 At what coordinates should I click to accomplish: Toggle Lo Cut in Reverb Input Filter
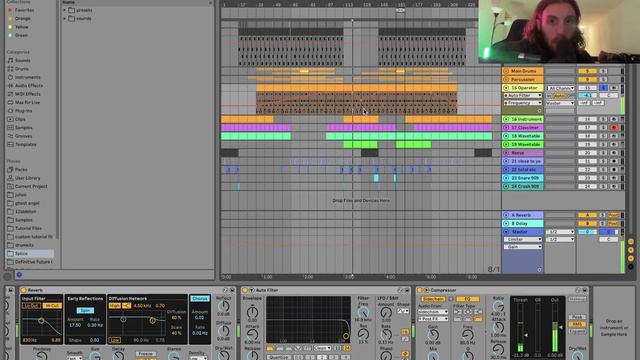(31, 306)
